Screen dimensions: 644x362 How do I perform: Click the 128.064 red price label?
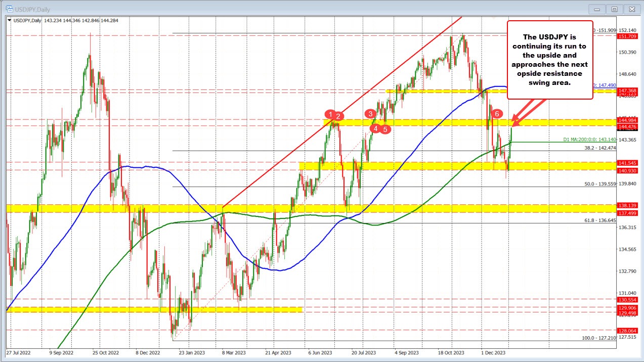click(x=627, y=330)
